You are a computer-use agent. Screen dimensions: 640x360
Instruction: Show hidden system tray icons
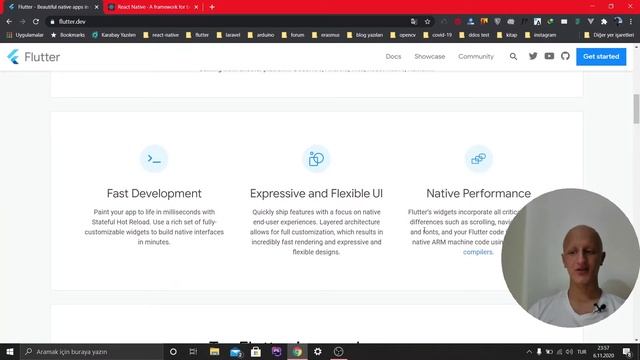click(x=529, y=351)
